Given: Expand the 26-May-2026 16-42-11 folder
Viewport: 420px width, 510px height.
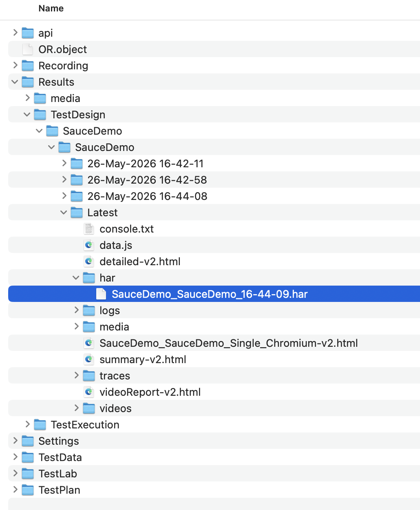Looking at the screenshot, I should pos(64,163).
